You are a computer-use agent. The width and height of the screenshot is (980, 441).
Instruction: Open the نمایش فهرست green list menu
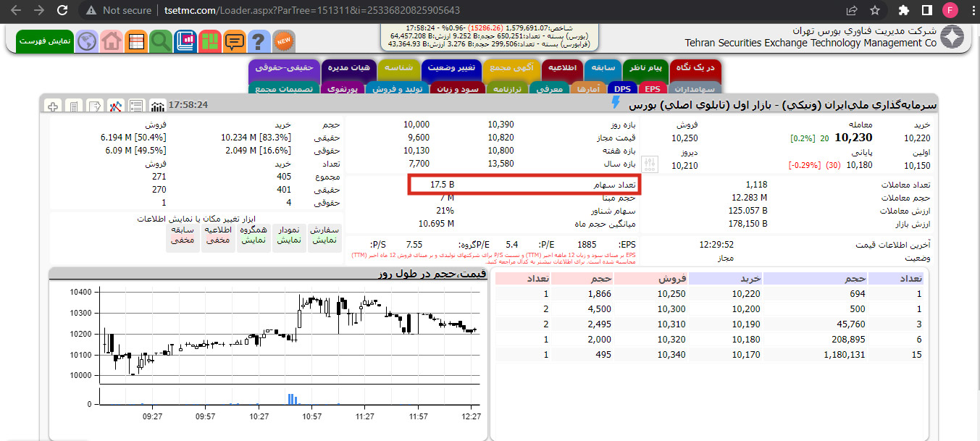pos(45,41)
